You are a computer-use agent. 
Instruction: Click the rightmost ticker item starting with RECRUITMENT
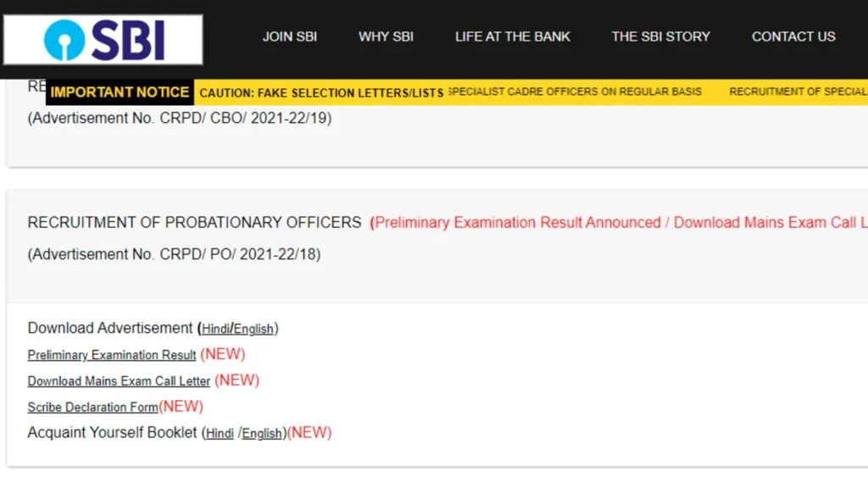pos(797,91)
